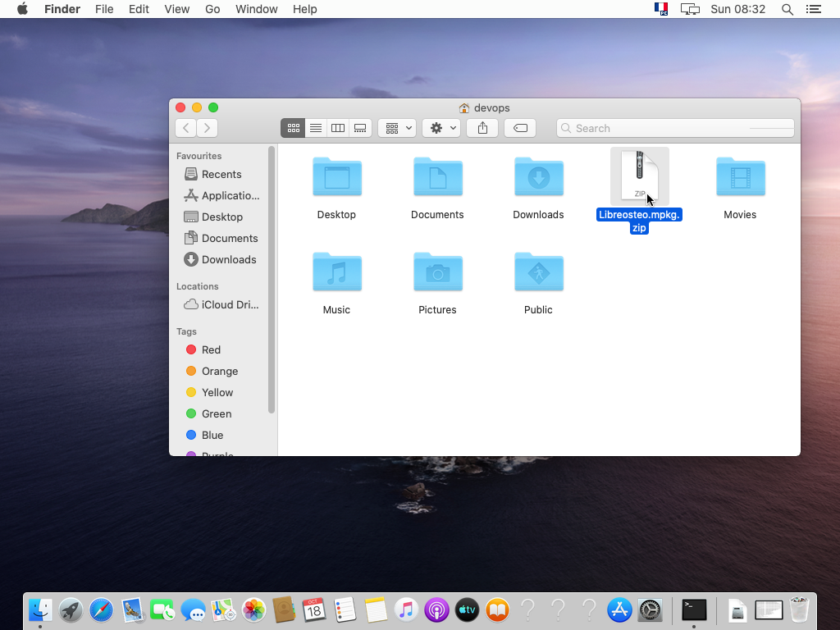
Task: Open the Apple menu
Action: (x=22, y=9)
